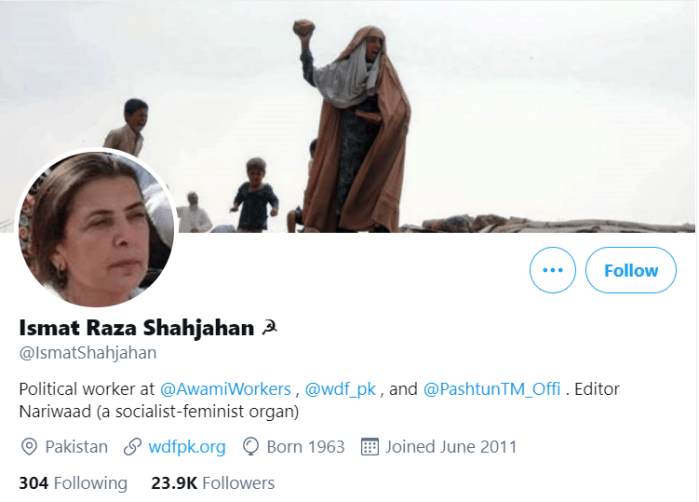Click the Joined June 2011 text
Screen dimensions: 699x502
coord(451,447)
